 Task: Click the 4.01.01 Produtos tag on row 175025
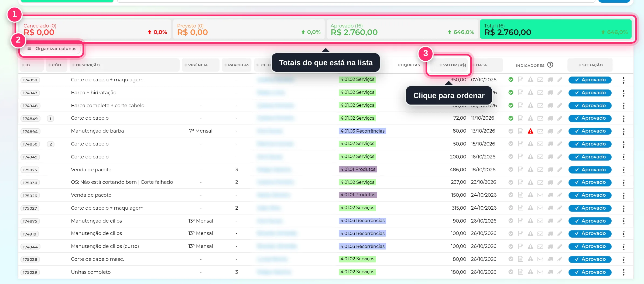(x=358, y=169)
